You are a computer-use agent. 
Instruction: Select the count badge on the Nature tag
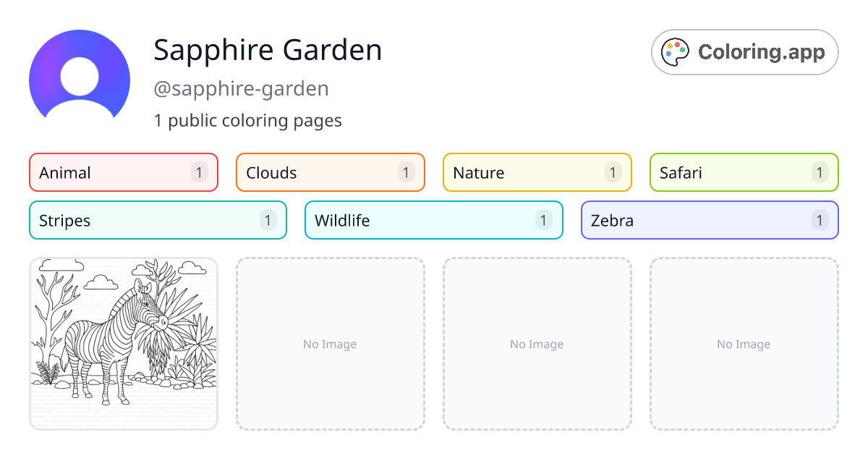[614, 172]
